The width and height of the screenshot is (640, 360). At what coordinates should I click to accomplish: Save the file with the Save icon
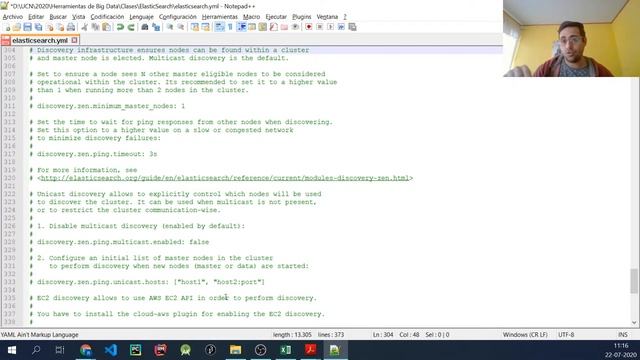point(27,27)
